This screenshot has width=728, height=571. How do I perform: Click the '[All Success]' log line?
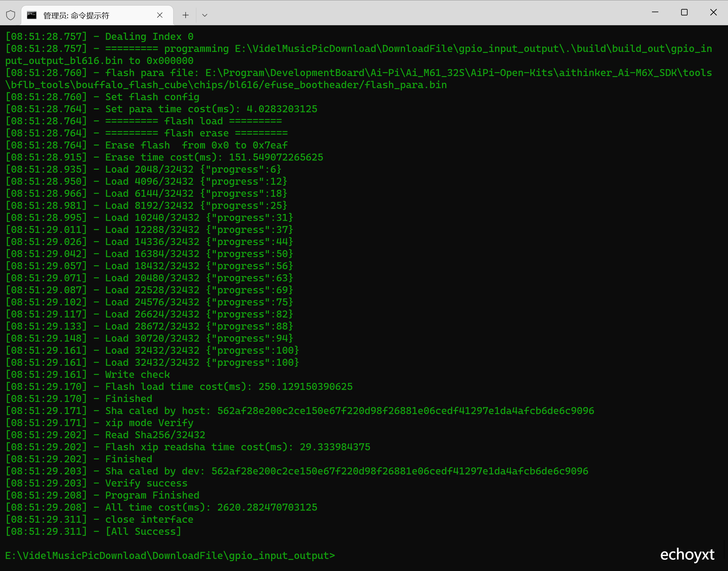[93, 531]
